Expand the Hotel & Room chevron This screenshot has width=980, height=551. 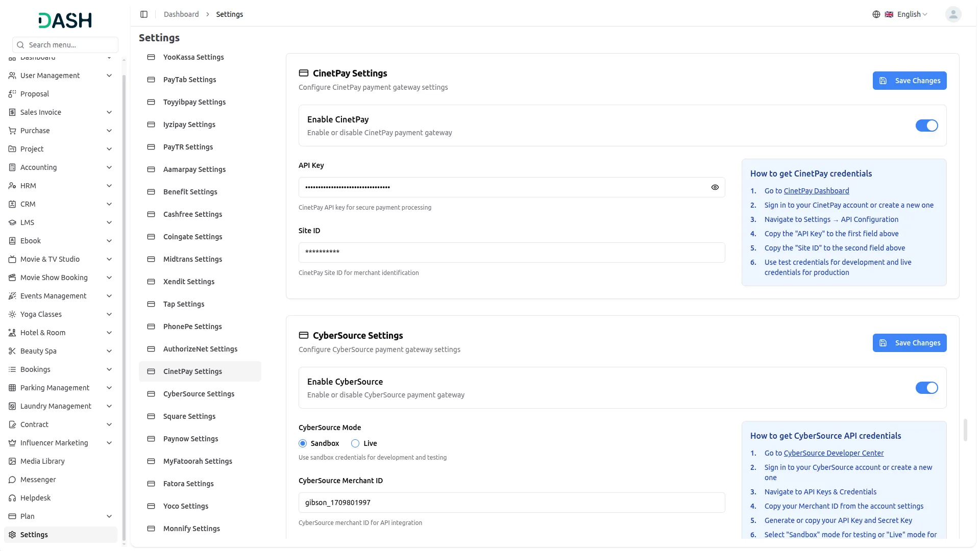coord(109,333)
